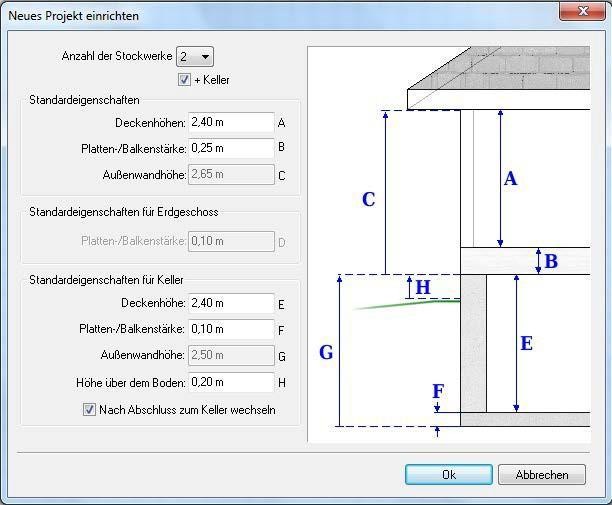
Task: Click the Keller Platten-/Balkenstärke field labeled F
Action: [231, 329]
